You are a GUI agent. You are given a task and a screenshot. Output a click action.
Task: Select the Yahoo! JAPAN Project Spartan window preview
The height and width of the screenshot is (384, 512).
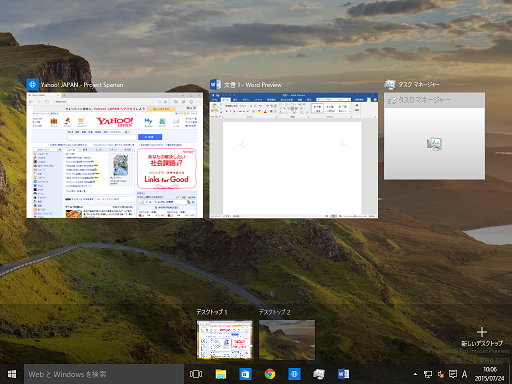click(x=115, y=155)
